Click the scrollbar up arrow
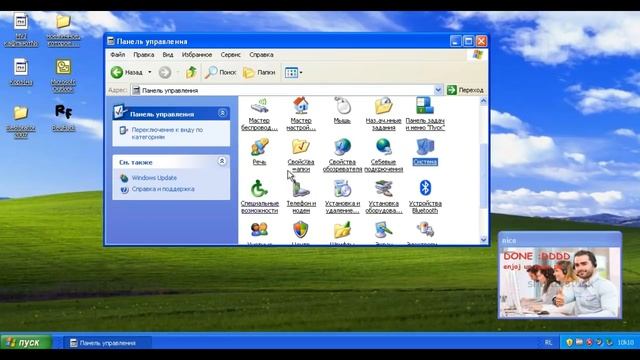 [x=484, y=101]
